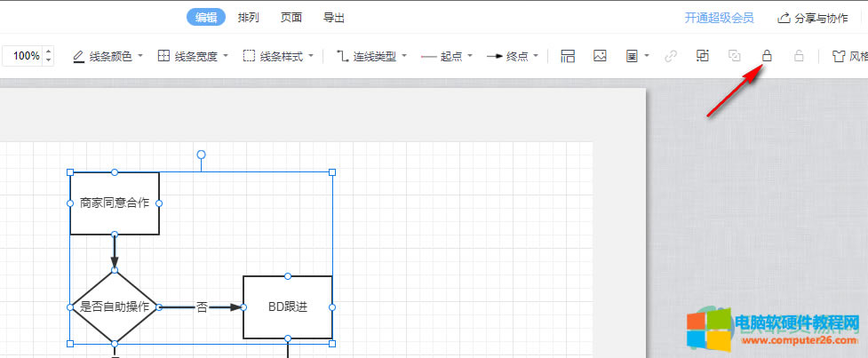Click the 线条宽度 grid icon
Screen dimensions: 868x358
click(163, 56)
